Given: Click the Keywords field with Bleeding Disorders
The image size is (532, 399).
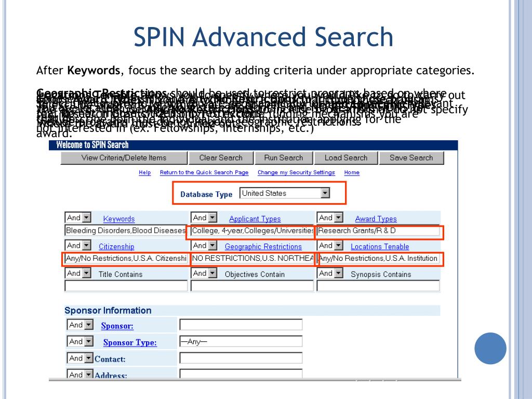Looking at the screenshot, I should 126,231.
